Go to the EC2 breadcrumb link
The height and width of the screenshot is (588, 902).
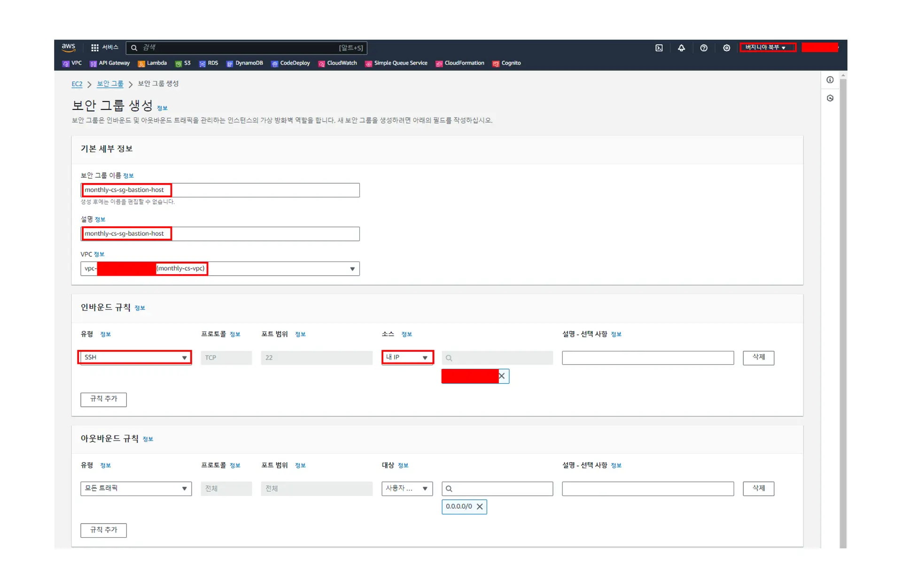[77, 84]
